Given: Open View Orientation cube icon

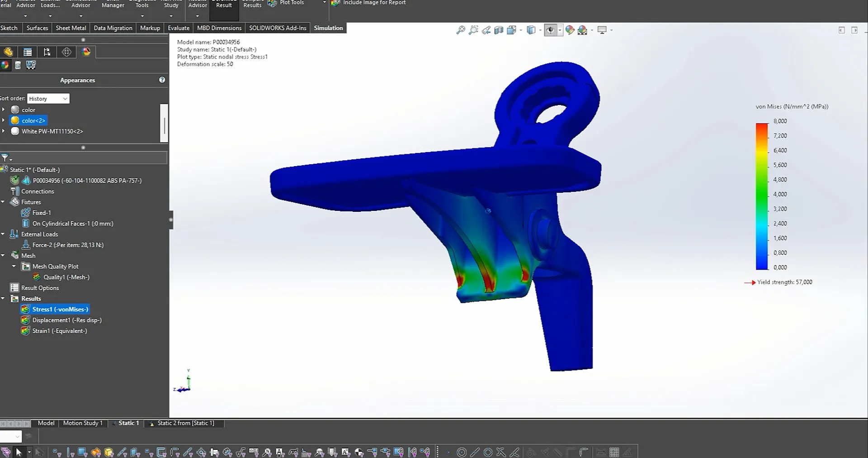Looking at the screenshot, I should point(511,30).
